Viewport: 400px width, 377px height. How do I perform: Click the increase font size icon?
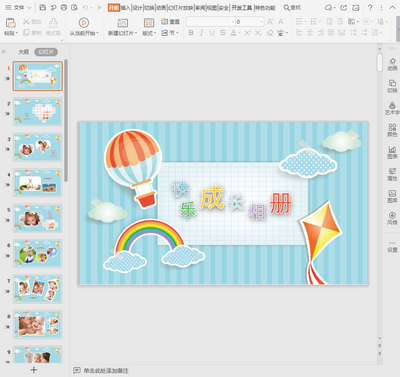(270, 22)
